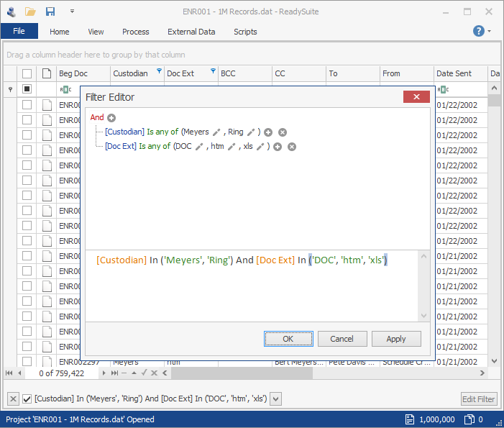
Task: Click the 'Is any of' operator for Custodian
Action: tap(162, 132)
